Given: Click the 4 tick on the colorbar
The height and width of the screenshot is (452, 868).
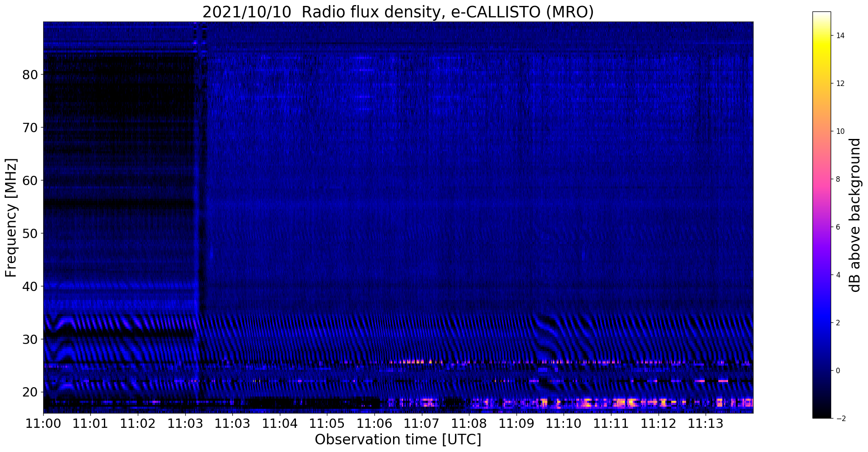Looking at the screenshot, I should point(838,275).
